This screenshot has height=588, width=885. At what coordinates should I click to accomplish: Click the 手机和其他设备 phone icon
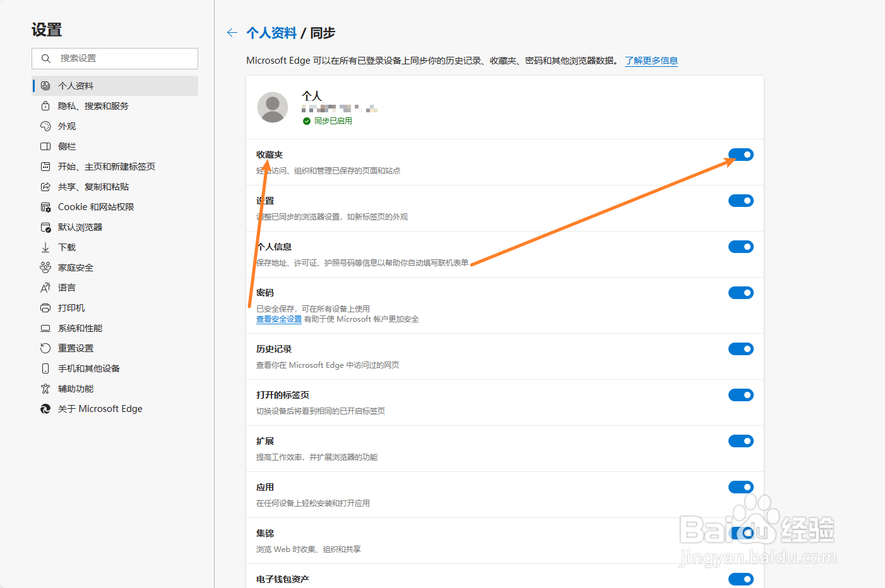point(45,368)
